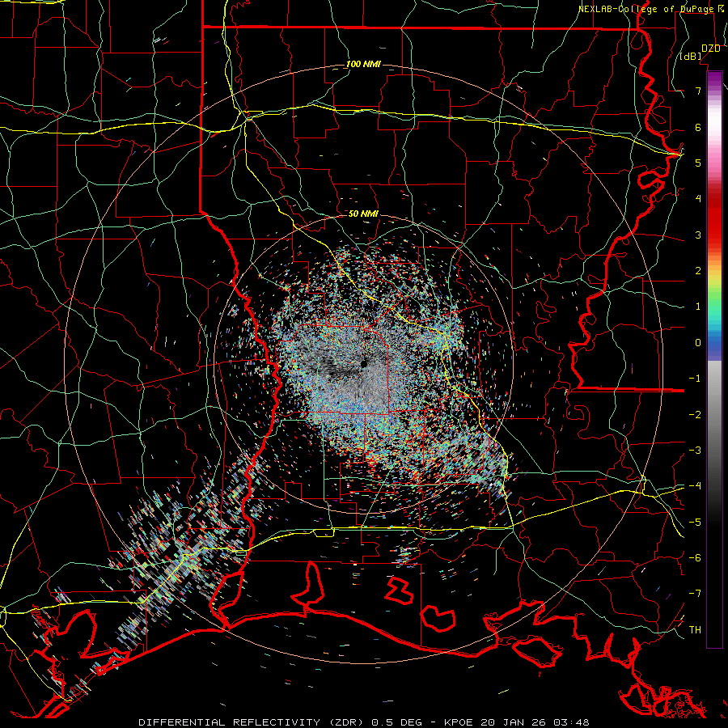Click the 50 NMI range ring label
The height and width of the screenshot is (728, 728).
(x=363, y=214)
